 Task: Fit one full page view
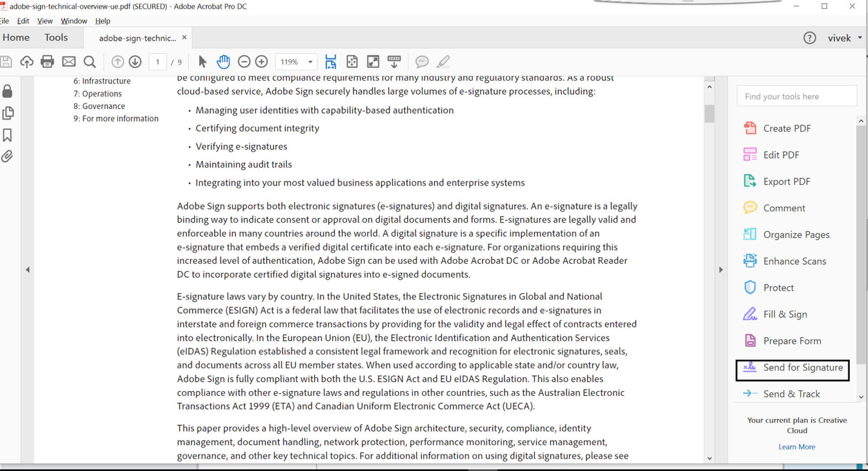tap(352, 62)
